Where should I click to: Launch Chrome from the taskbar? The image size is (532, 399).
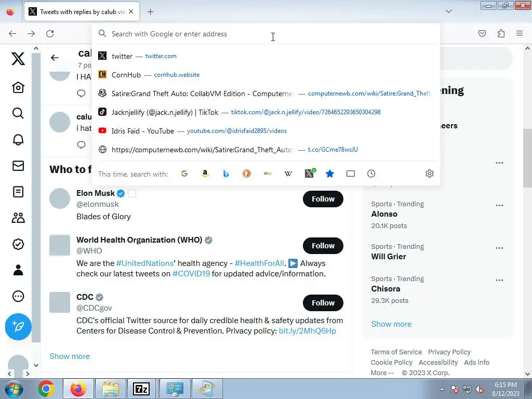pos(46,389)
